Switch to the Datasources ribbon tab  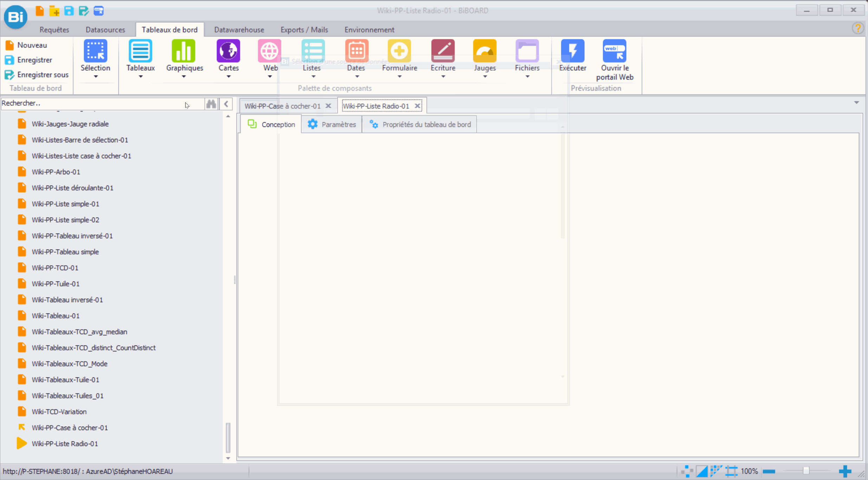pos(105,30)
